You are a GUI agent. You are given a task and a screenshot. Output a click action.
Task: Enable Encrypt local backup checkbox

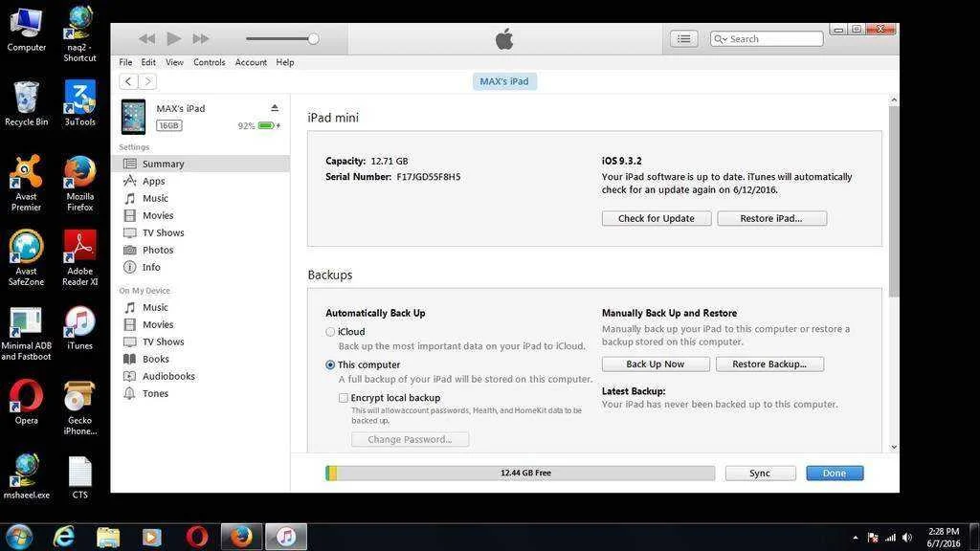(x=344, y=398)
